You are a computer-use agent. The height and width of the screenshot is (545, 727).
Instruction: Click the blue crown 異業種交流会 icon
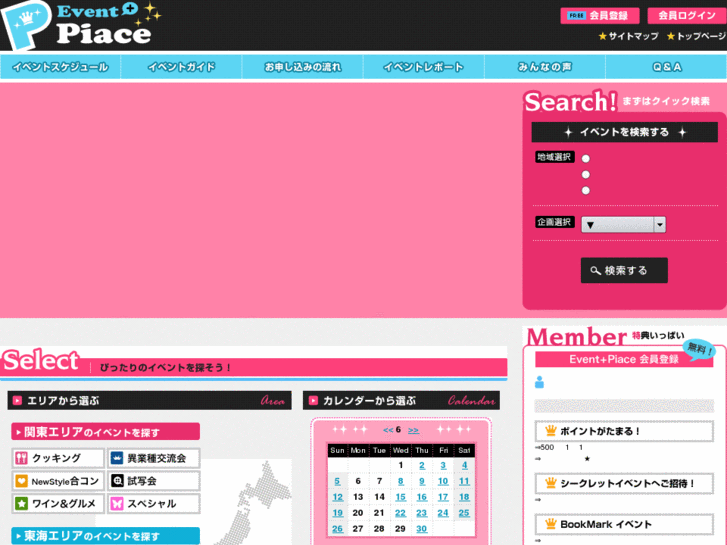[x=117, y=458]
